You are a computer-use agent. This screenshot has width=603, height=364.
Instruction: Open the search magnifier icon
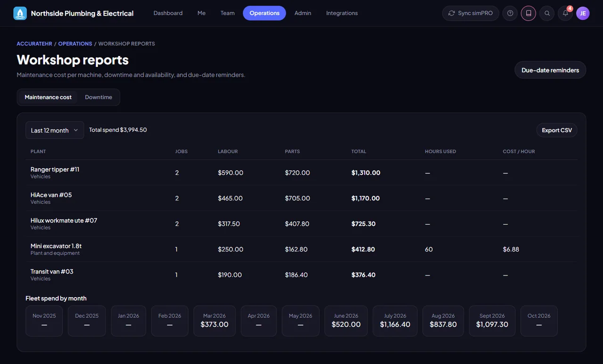pyautogui.click(x=547, y=13)
